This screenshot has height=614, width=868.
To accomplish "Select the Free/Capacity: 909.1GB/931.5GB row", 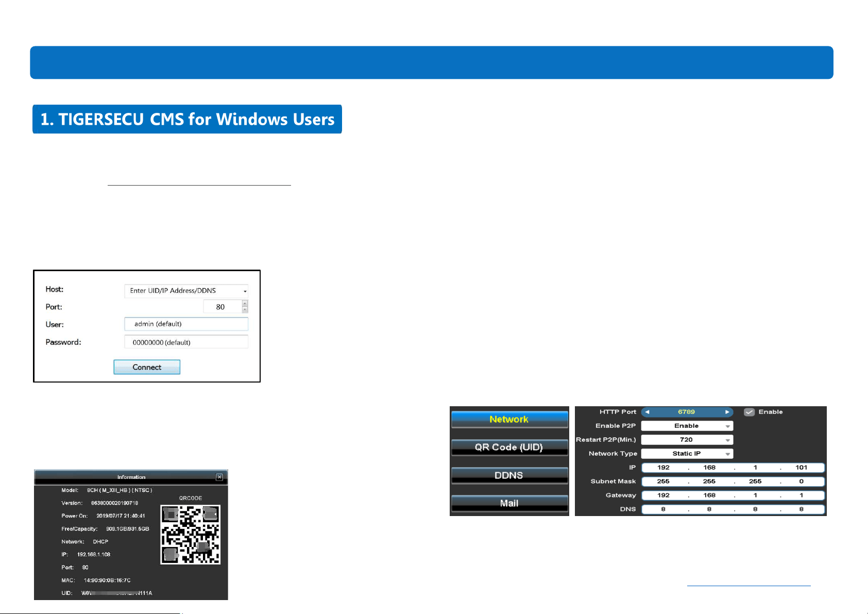I will [105, 529].
